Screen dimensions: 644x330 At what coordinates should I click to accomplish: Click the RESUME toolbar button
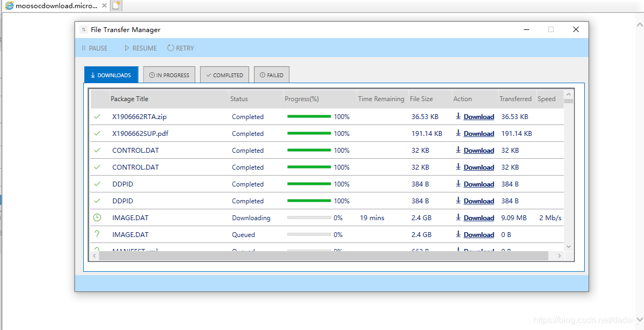pos(141,48)
